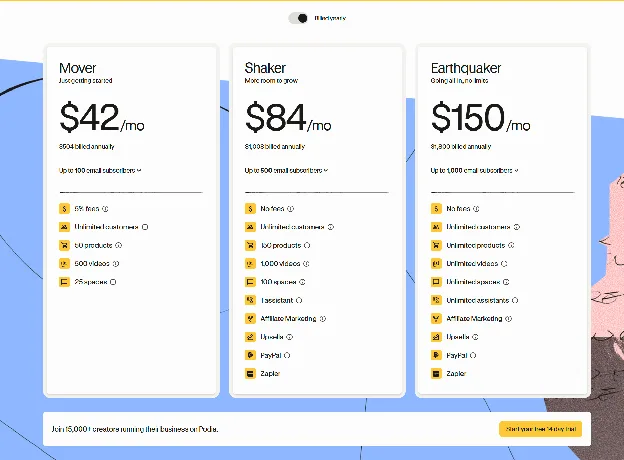Click Shaker 100 spaces flag icon
Screen dimensions: 624x460
250,282
